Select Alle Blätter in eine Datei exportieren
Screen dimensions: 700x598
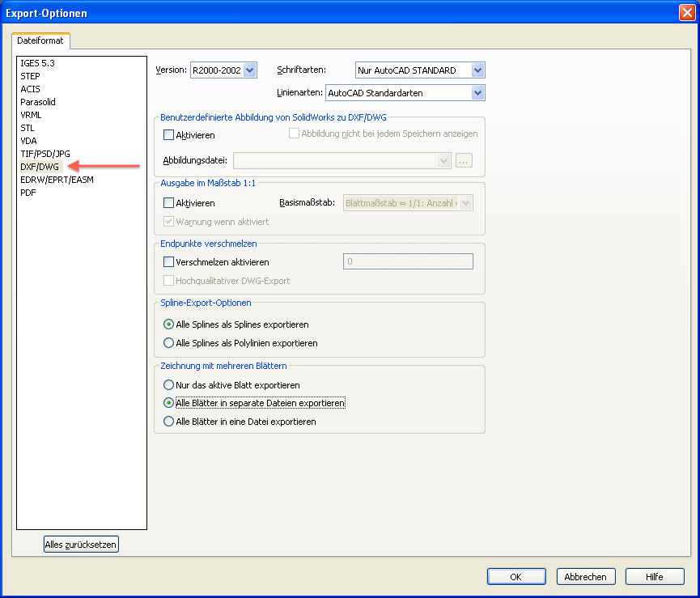pyautogui.click(x=169, y=422)
